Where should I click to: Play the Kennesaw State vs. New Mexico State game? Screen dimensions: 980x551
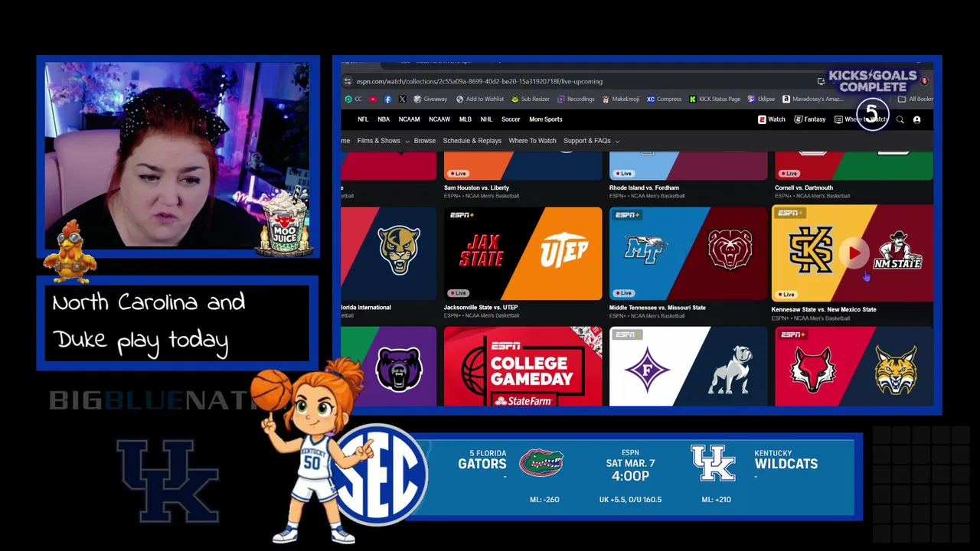click(x=854, y=253)
